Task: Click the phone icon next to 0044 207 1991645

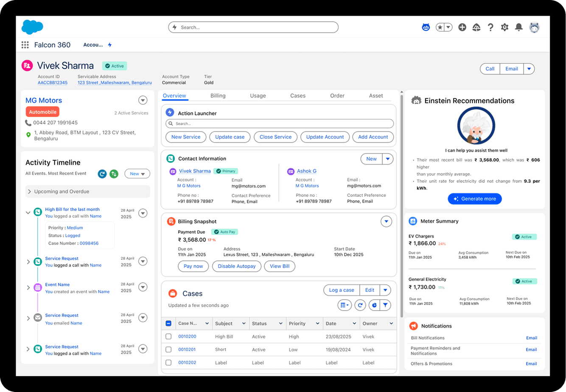Action: point(28,123)
